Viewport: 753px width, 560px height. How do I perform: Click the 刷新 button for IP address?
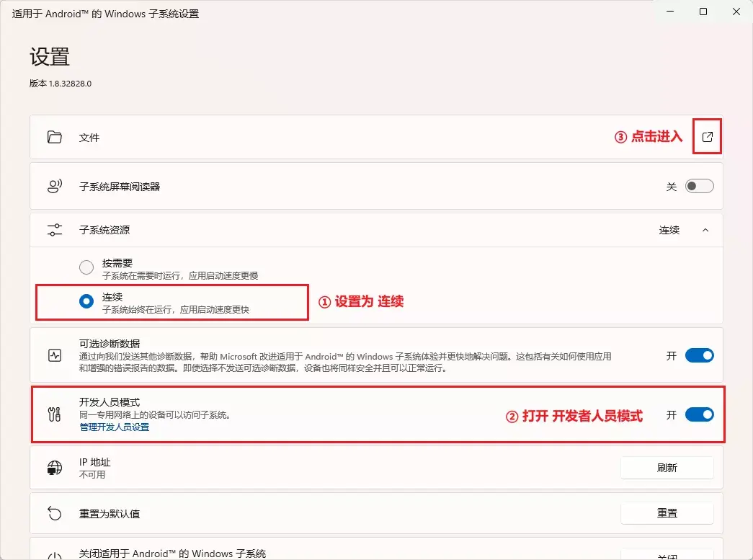[x=667, y=468]
